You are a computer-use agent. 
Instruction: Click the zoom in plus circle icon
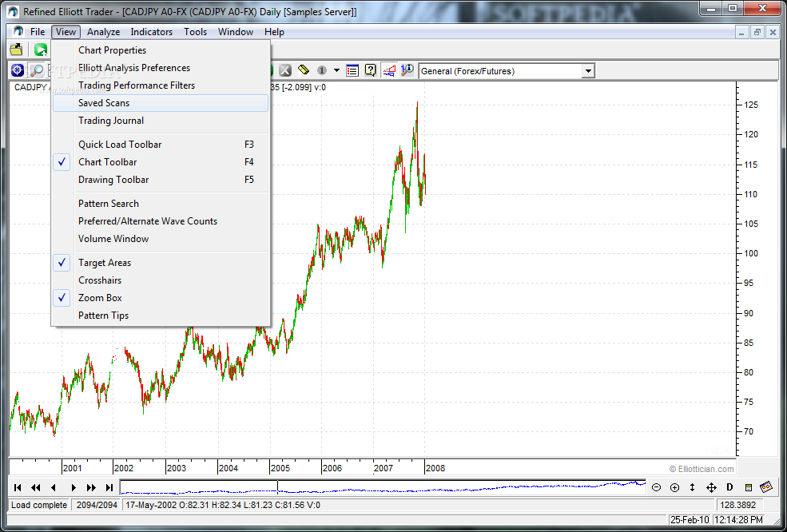(674, 487)
